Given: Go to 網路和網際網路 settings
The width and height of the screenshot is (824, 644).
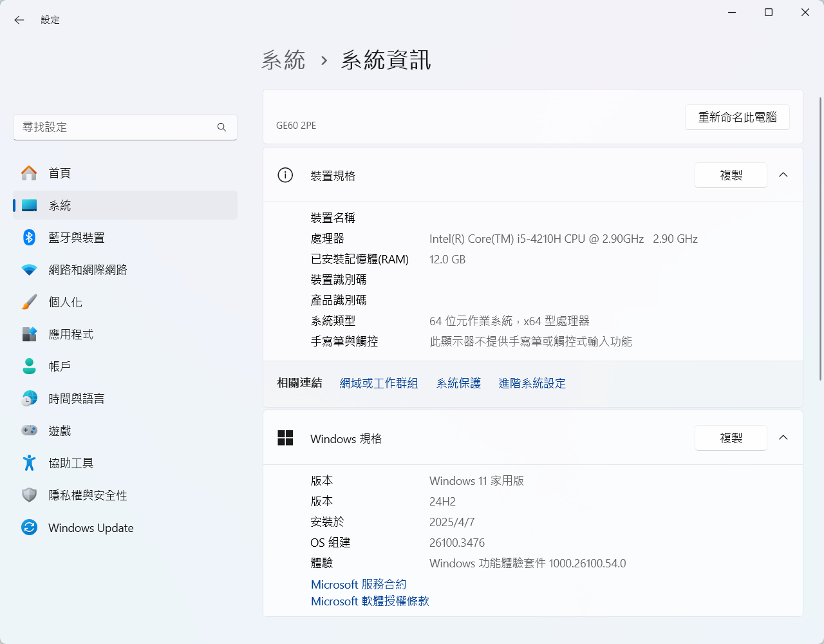Looking at the screenshot, I should (x=125, y=270).
